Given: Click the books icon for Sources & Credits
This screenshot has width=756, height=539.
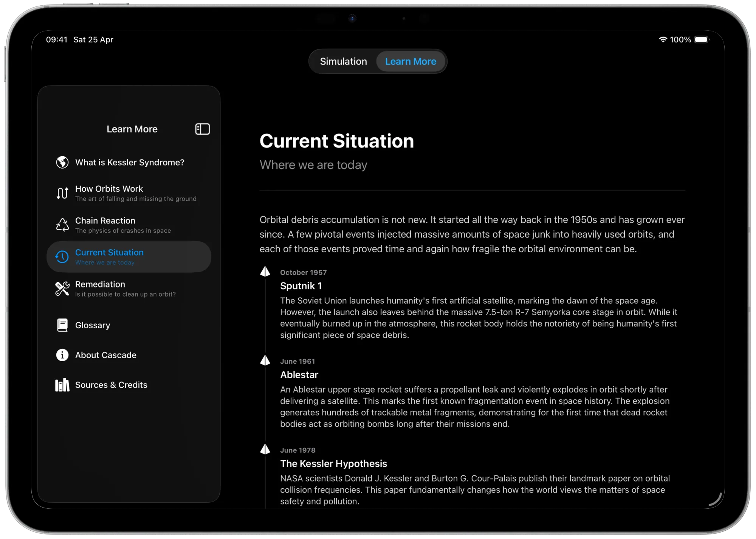Looking at the screenshot, I should click(62, 385).
